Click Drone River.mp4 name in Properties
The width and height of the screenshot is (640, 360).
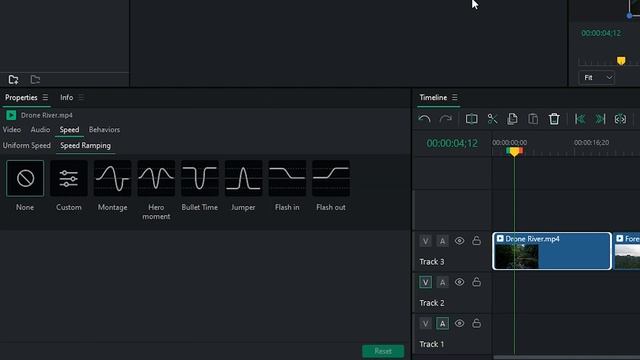pos(47,116)
